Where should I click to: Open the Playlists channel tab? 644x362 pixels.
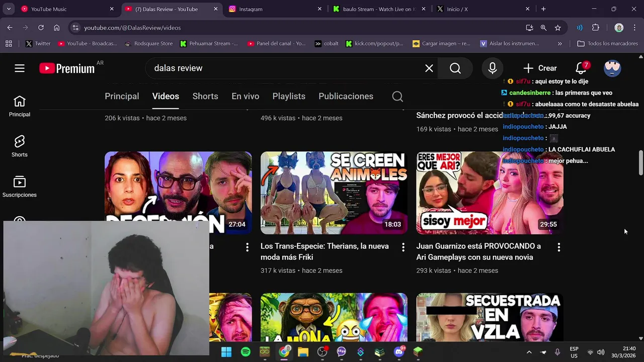click(x=289, y=96)
